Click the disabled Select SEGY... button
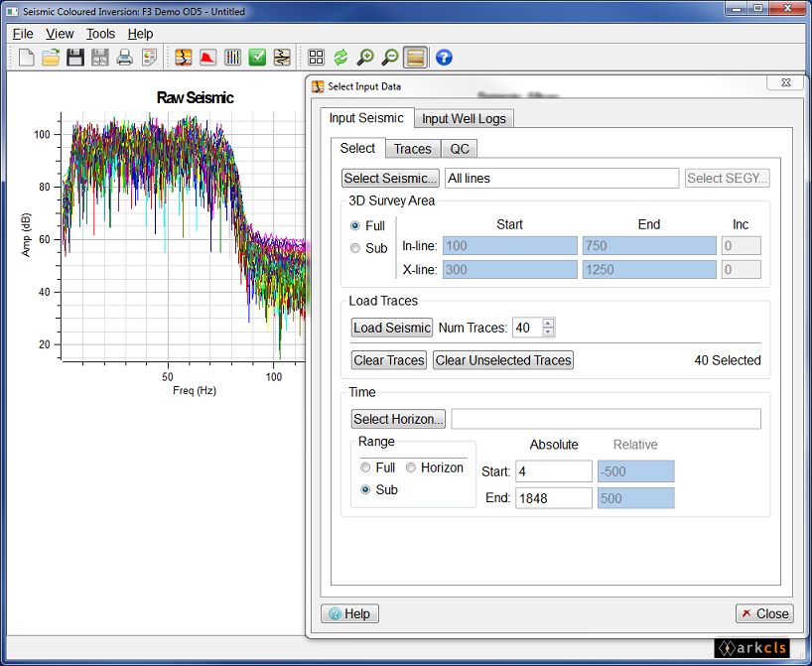The image size is (812, 666). pyautogui.click(x=727, y=178)
